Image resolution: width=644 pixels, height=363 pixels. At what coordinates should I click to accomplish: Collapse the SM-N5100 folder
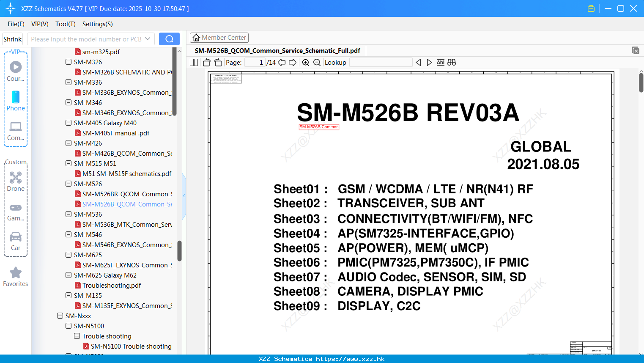pyautogui.click(x=69, y=326)
